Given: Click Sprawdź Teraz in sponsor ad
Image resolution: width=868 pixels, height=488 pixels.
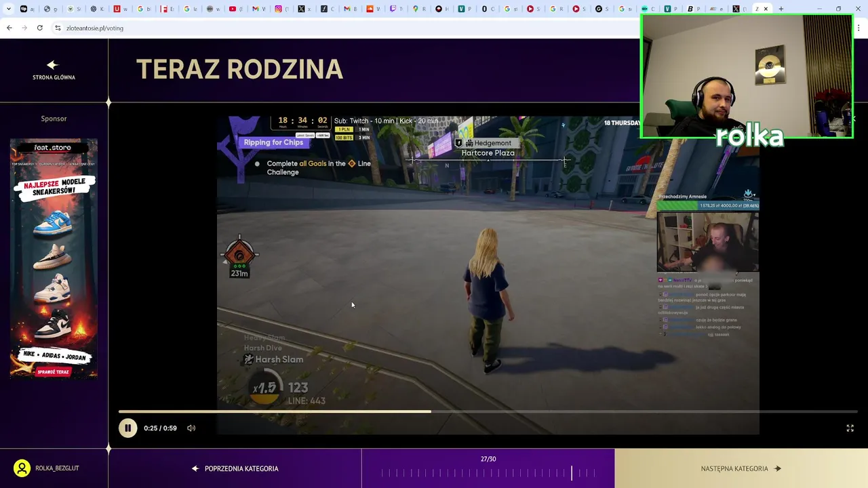Looking at the screenshot, I should (54, 372).
